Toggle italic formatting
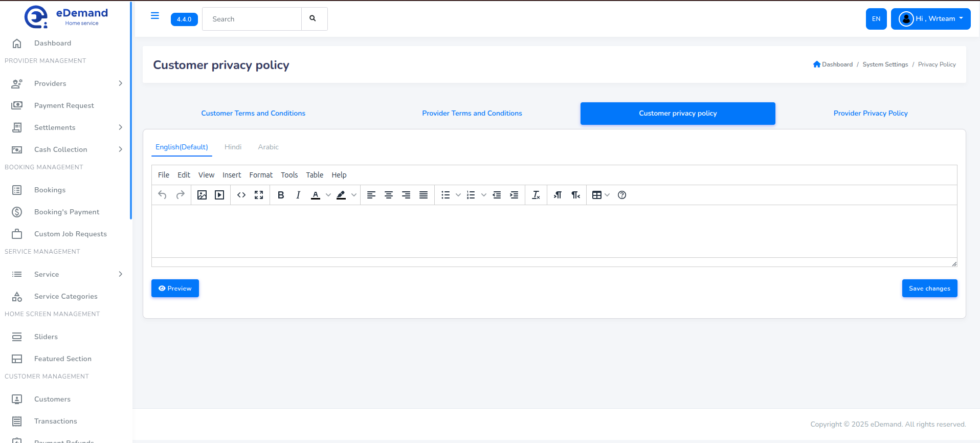 click(x=298, y=195)
